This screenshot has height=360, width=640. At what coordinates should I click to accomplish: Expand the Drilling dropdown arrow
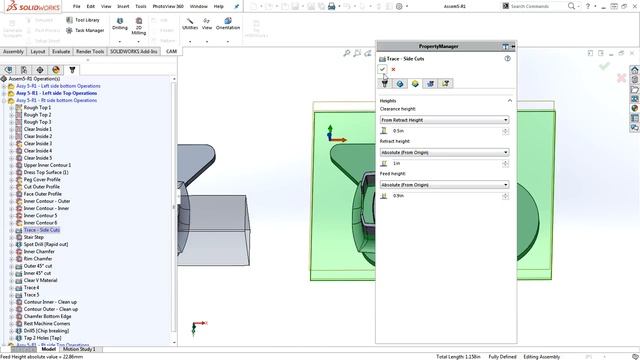120,41
